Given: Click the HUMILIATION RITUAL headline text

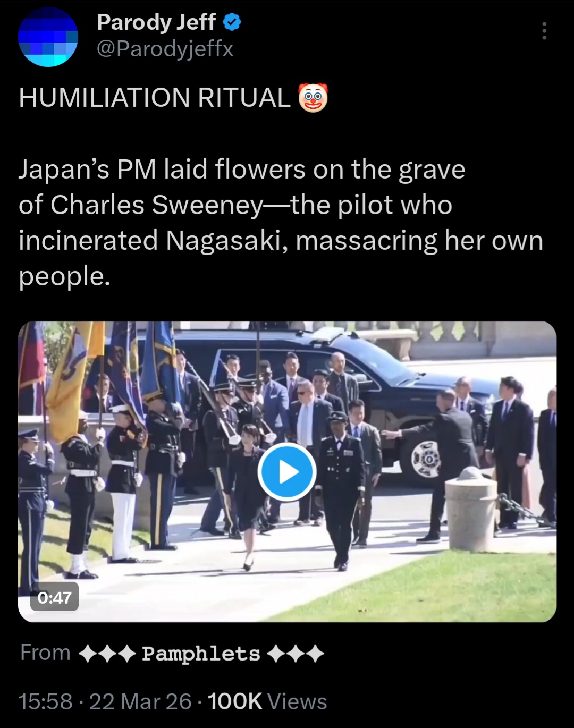Looking at the screenshot, I should (x=155, y=98).
